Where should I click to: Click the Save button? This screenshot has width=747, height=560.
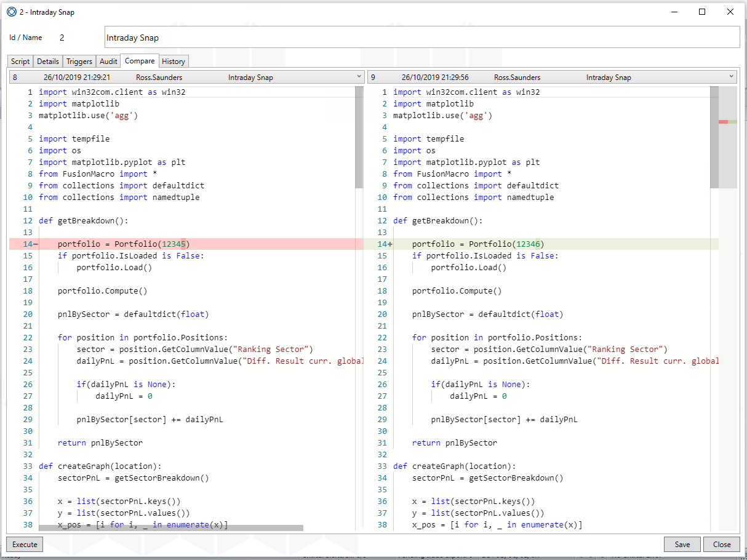tap(682, 544)
